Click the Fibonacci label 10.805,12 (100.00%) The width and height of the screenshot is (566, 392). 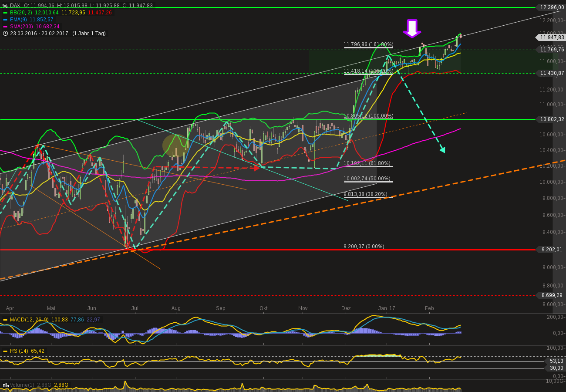click(x=368, y=116)
